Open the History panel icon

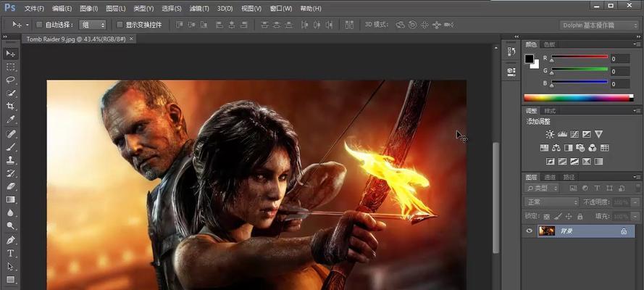511,51
